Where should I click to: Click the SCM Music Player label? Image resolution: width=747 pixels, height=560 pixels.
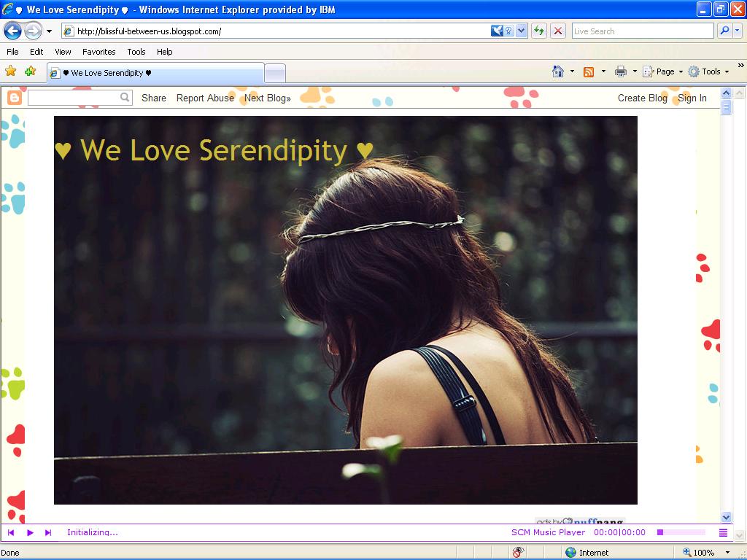(548, 532)
